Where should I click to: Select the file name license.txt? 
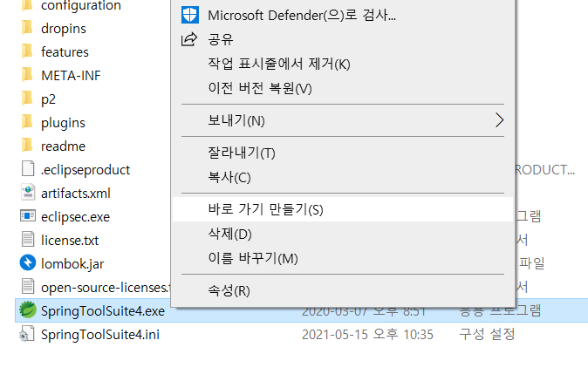pyautogui.click(x=70, y=240)
